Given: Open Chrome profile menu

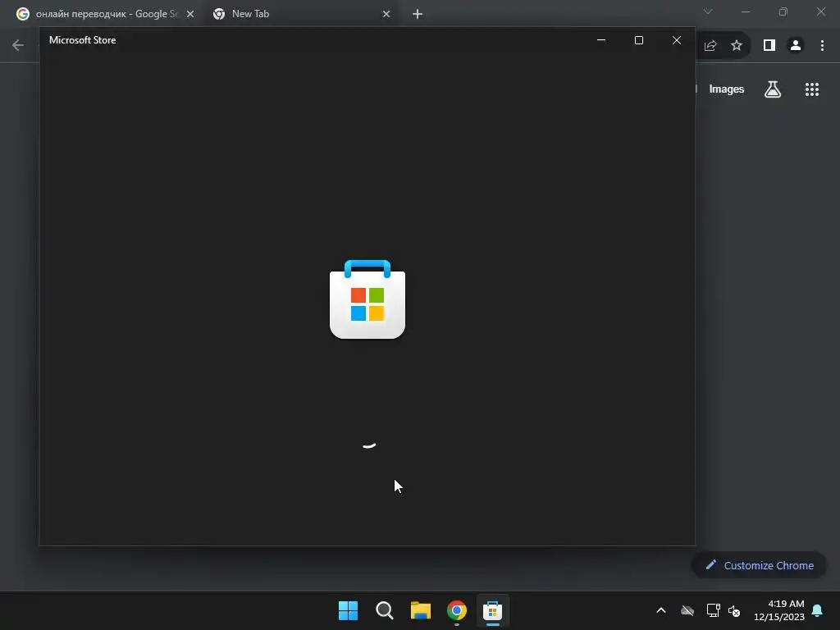Looking at the screenshot, I should pos(796,46).
